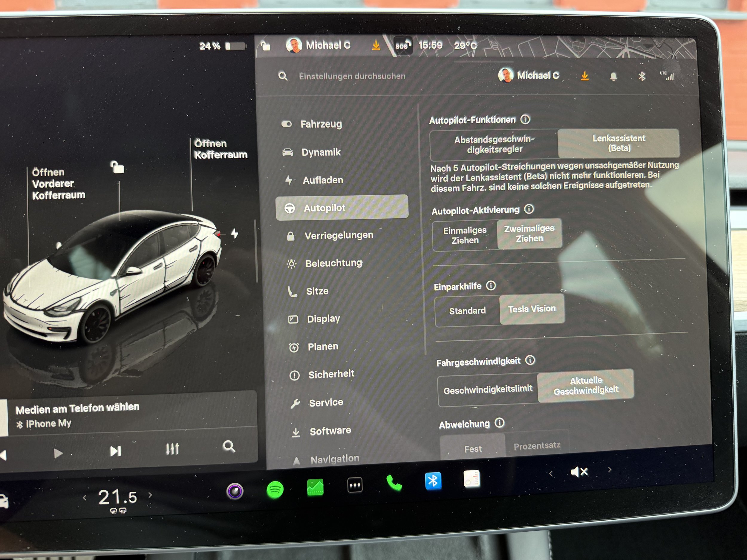Tap the notification bell icon

614,77
